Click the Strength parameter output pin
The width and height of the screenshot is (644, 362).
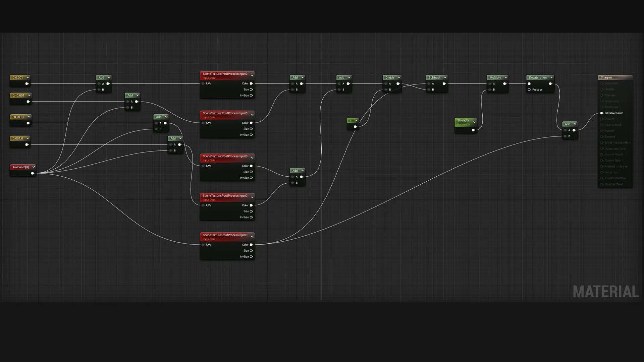[473, 130]
